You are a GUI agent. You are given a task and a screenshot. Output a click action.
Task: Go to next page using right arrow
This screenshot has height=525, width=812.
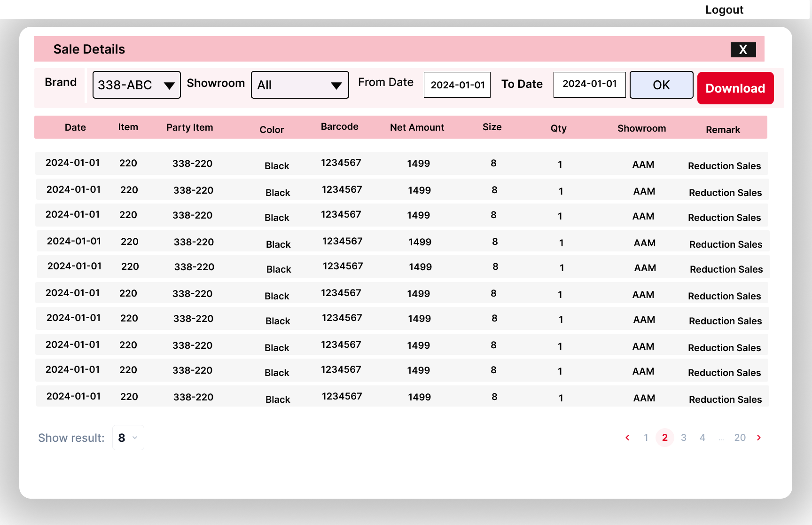pos(758,438)
